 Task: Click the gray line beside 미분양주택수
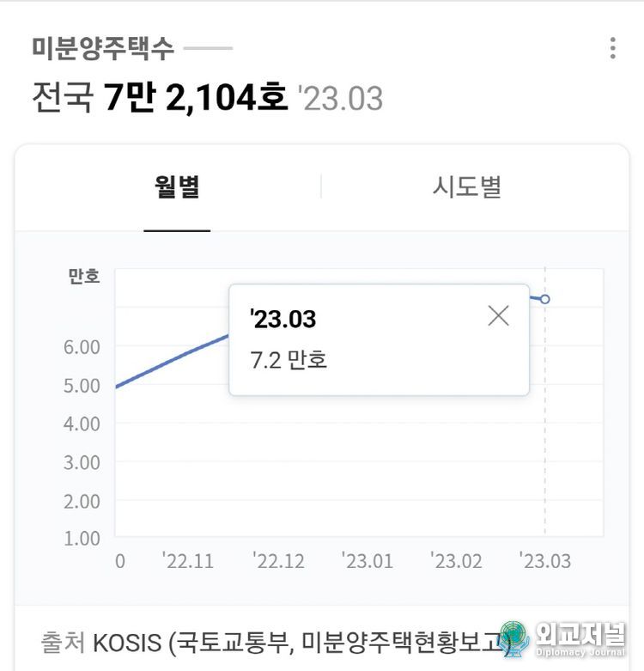209,48
